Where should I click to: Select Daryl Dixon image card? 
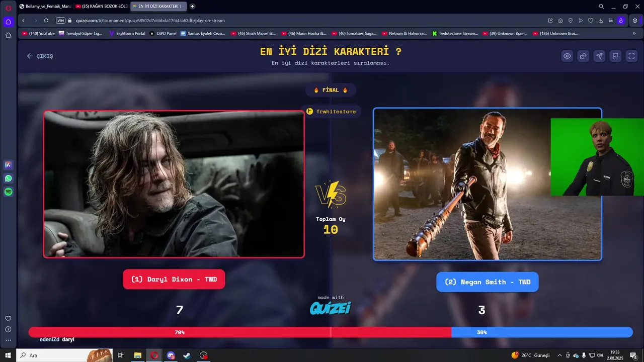coord(174,184)
